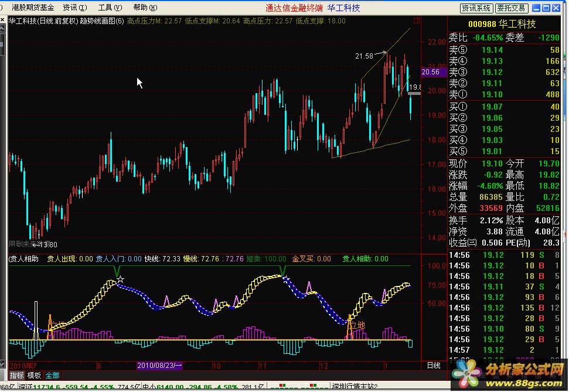Click the 卖④ ask price 19.13
The image size is (569, 392).
click(x=492, y=61)
